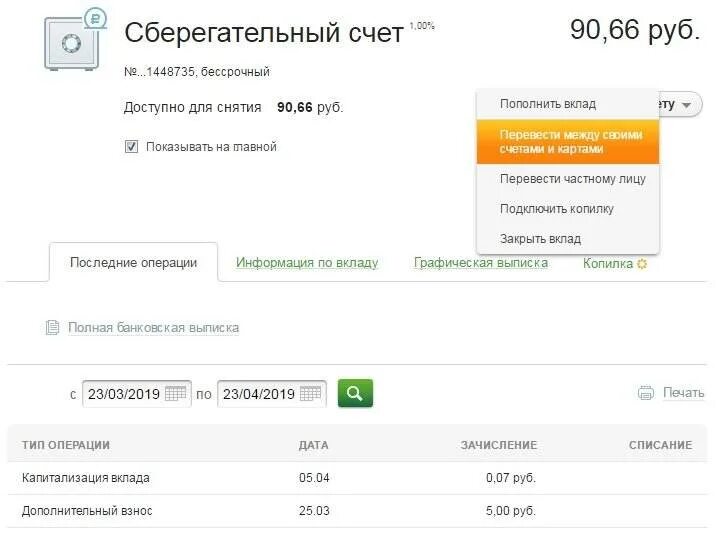This screenshot has width=718, height=549.
Task: Click the 'ТИП ОПЕРАЦИИ' column header
Action: click(x=66, y=445)
